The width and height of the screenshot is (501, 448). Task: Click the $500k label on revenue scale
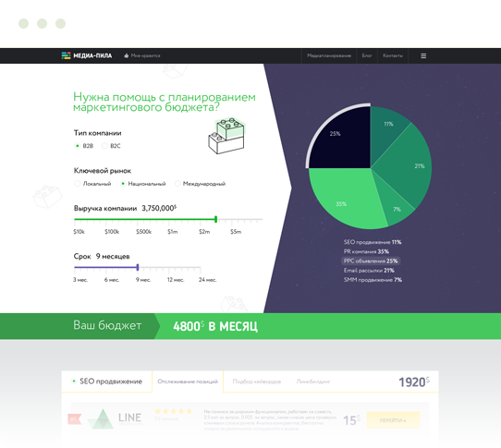144,232
